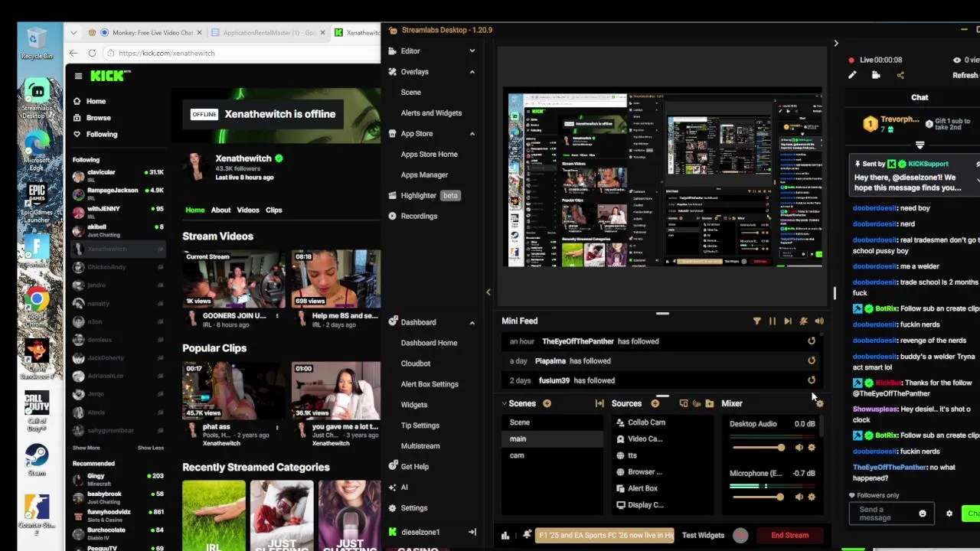Reload the Kick page in browser

point(92,53)
